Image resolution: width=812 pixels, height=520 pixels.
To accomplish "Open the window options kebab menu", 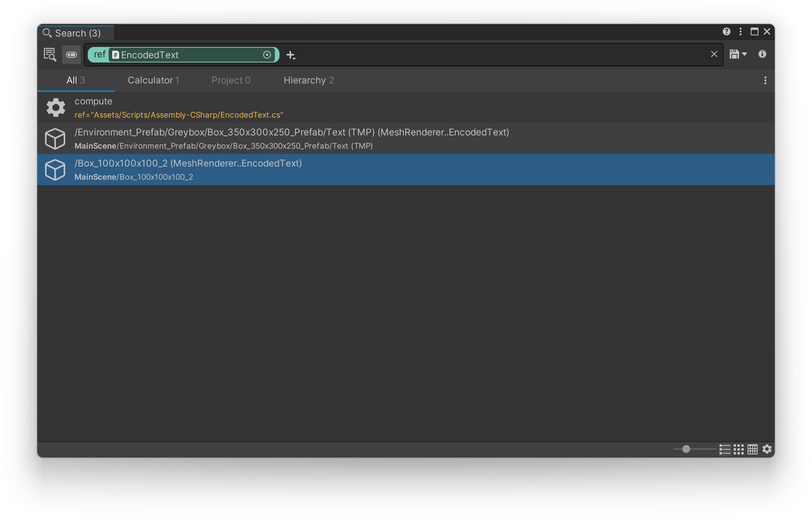I will 741,32.
